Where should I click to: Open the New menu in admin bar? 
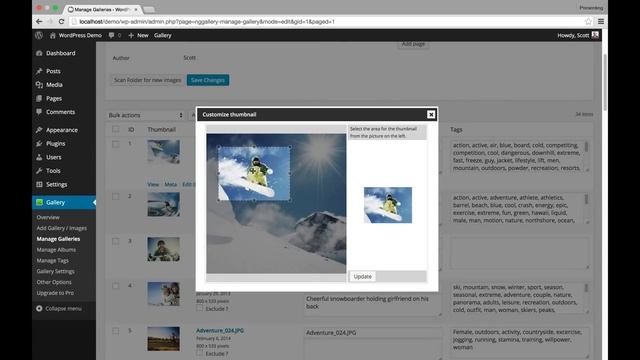[138, 36]
